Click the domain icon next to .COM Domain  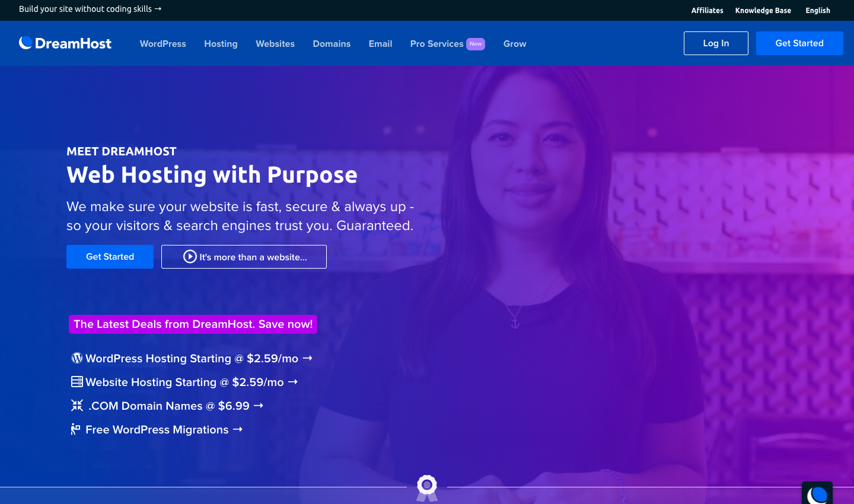(77, 406)
